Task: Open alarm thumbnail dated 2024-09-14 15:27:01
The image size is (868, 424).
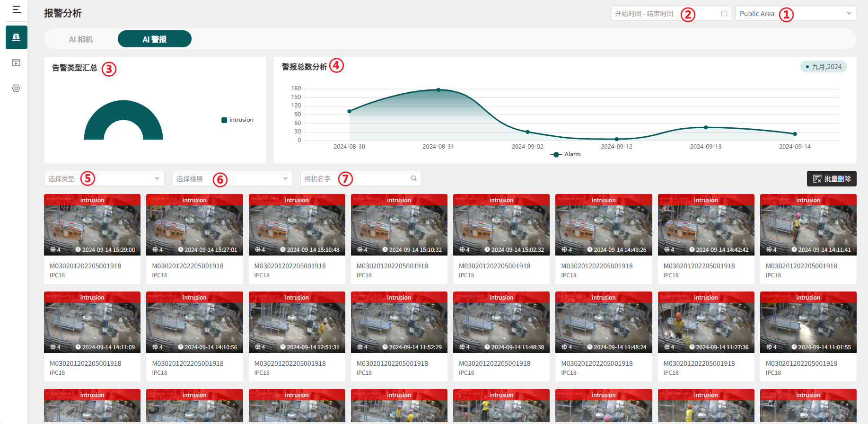Action: click(x=194, y=225)
